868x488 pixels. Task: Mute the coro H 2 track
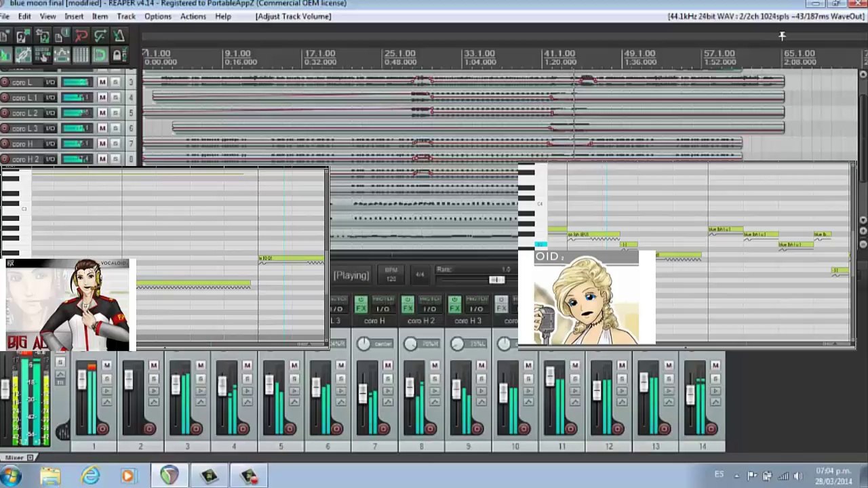102,159
